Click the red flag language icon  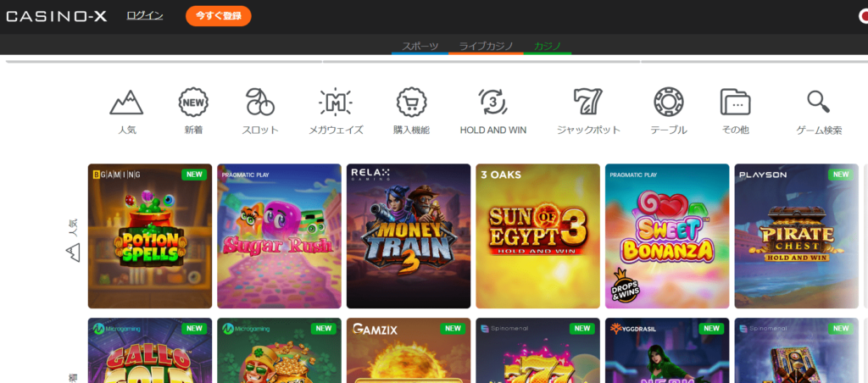863,17
